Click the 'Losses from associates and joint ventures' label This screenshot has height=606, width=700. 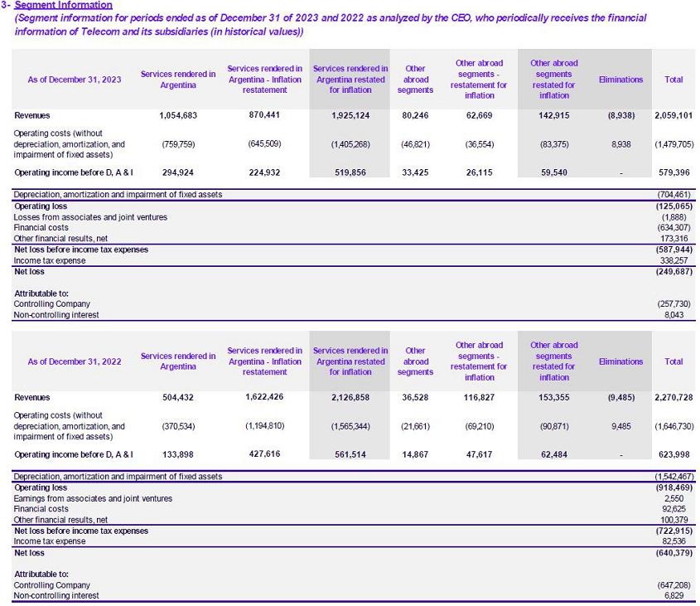click(90, 217)
